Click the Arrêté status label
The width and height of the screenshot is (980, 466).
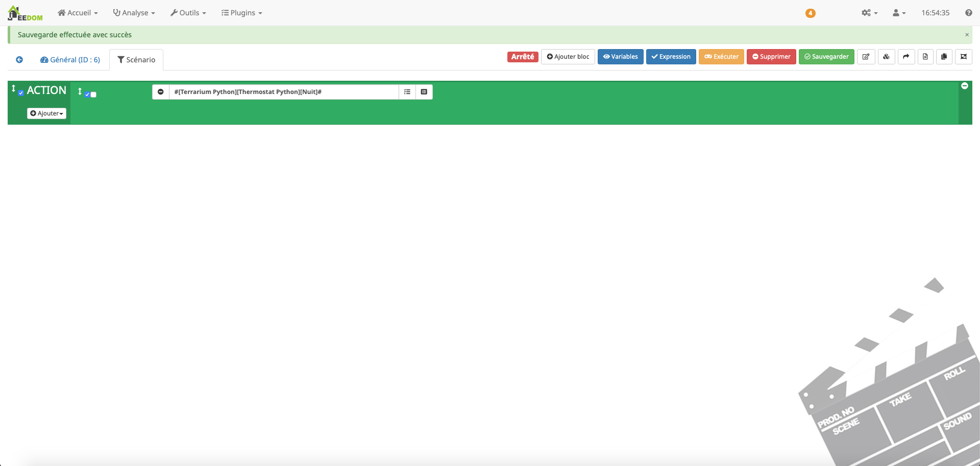[523, 57]
